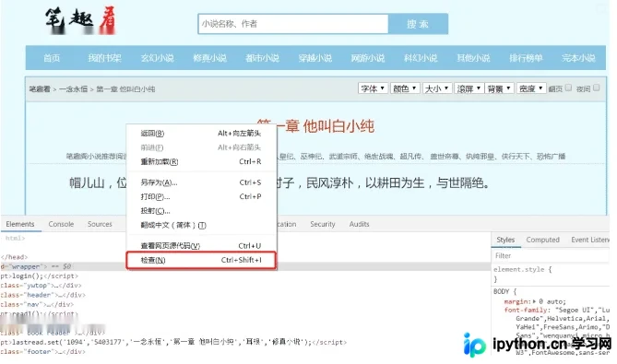Switch to DevTools Console tab

[61, 224]
